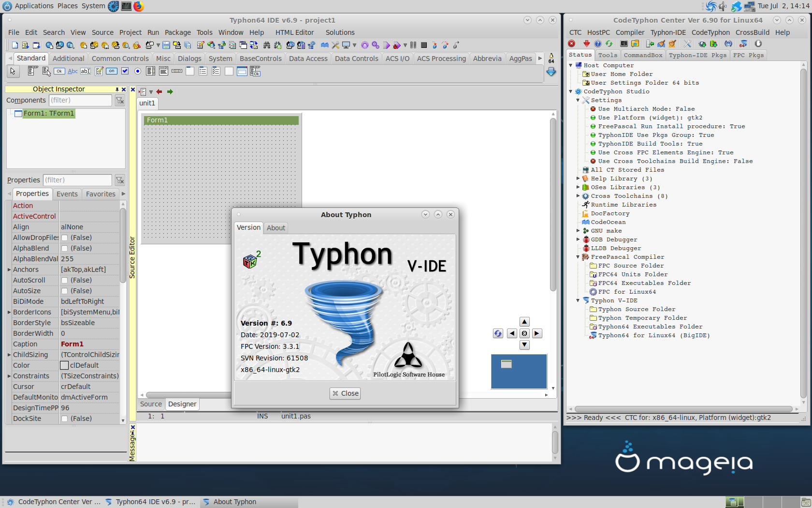Select Form1: TForm1 in component tree
The height and width of the screenshot is (508, 812).
(49, 113)
